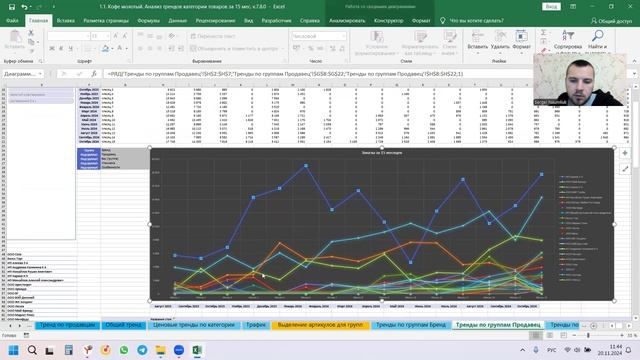640x360 pixels.
Task: Click the Decrease font size icon
Action: 124,36
